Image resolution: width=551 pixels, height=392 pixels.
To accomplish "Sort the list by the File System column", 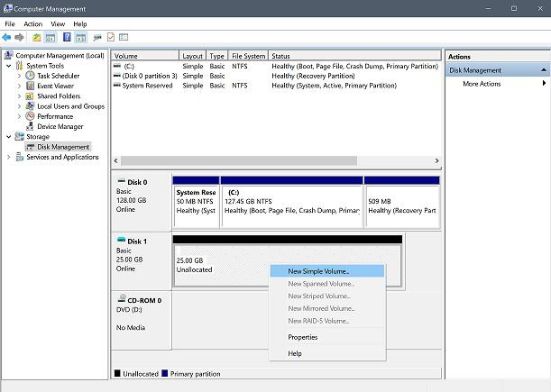I will 248,56.
